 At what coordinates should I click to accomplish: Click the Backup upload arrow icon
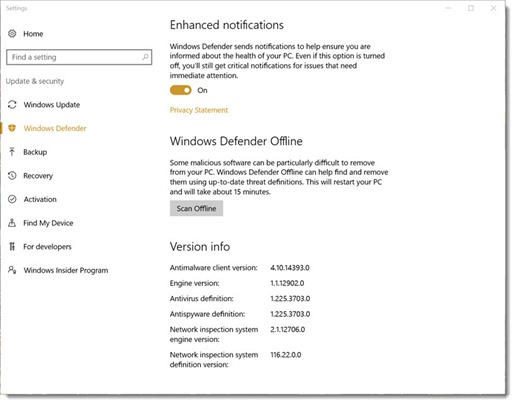[12, 152]
